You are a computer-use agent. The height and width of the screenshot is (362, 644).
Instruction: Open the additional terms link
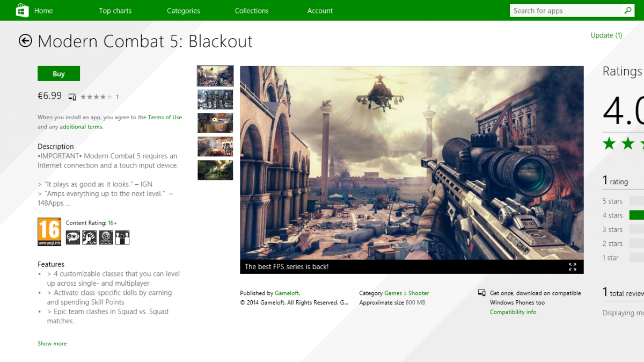pos(81,127)
